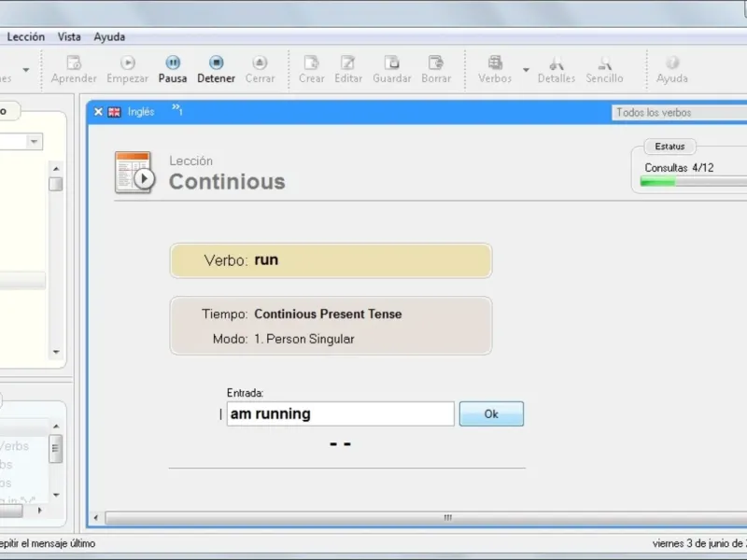The height and width of the screenshot is (560, 747).
Task: Click upper list scroll down arrow in sidebar
Action: tap(56, 352)
